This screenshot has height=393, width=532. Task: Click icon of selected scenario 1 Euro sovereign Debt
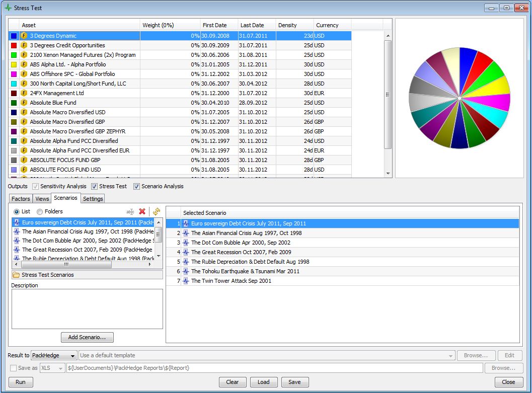click(186, 223)
